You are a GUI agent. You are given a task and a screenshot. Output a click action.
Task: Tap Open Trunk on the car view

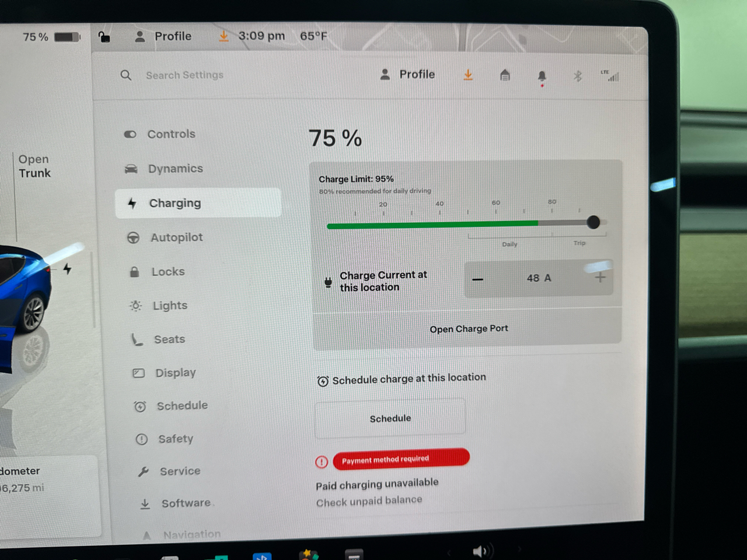click(34, 166)
